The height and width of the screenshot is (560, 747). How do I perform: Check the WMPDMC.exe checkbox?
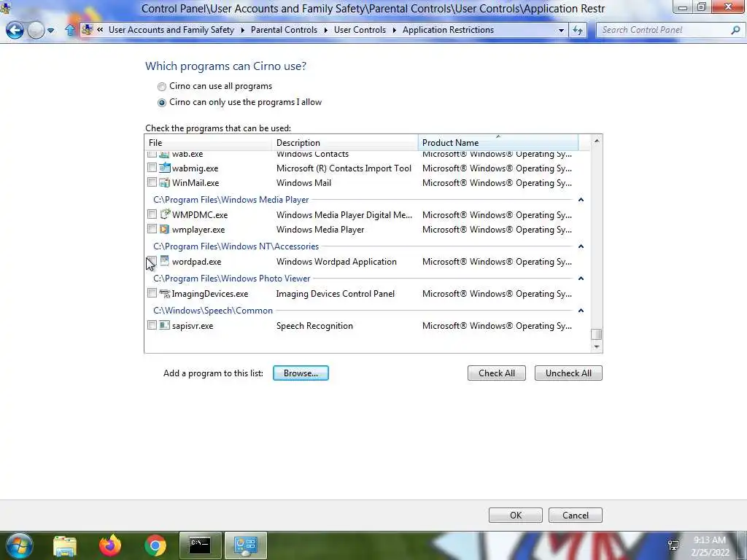point(152,214)
